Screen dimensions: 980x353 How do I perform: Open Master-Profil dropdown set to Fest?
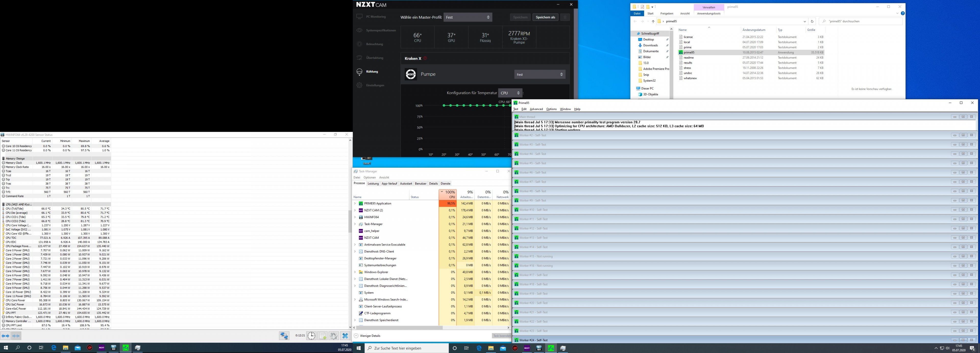(x=468, y=17)
